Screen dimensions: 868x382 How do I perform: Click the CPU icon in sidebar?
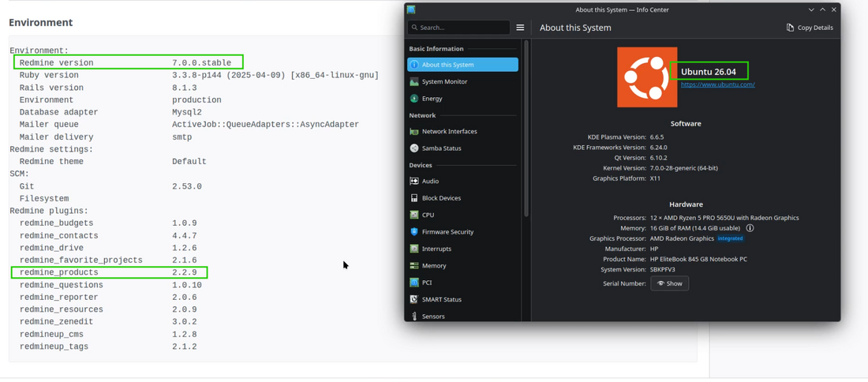pyautogui.click(x=414, y=215)
